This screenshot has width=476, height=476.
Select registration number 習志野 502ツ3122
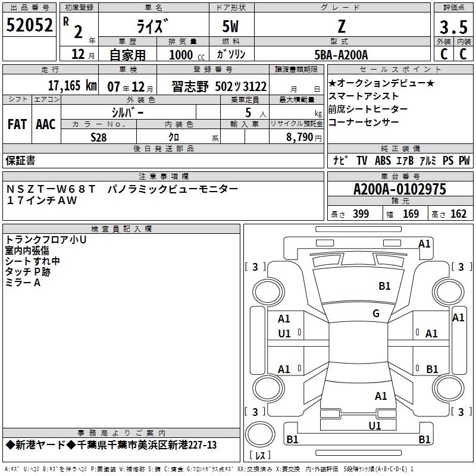tap(219, 86)
